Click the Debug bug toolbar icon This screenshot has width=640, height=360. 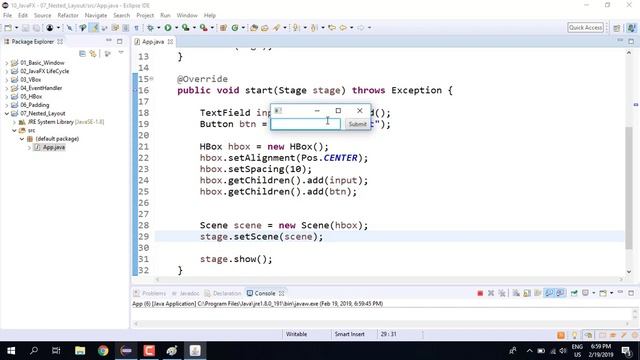point(150,28)
